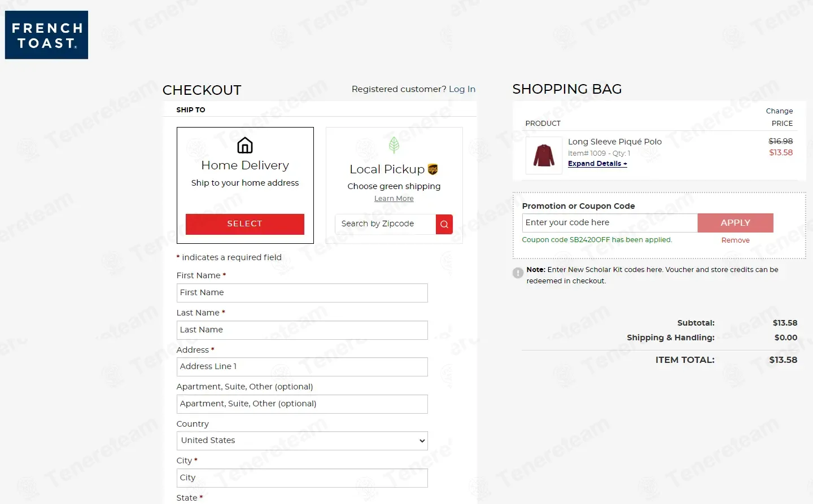
Task: Click Change in shopping bag
Action: click(779, 111)
